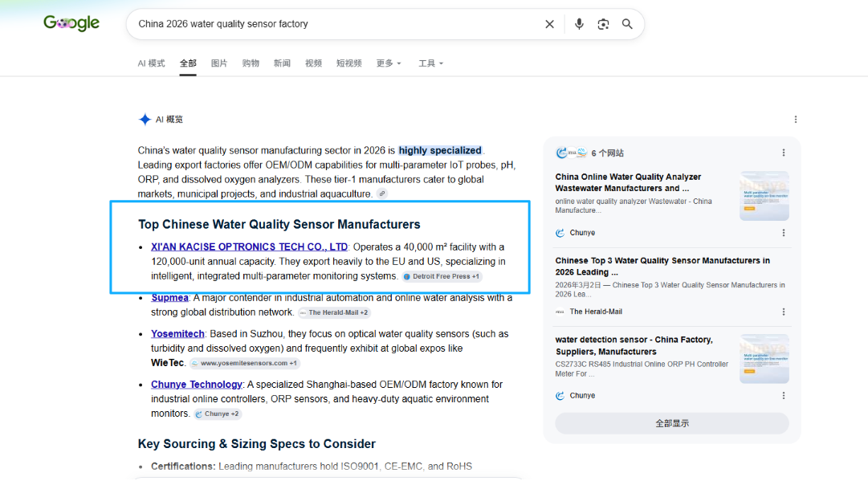Open Google Lens image search icon
The height and width of the screenshot is (485, 868).
[603, 24]
